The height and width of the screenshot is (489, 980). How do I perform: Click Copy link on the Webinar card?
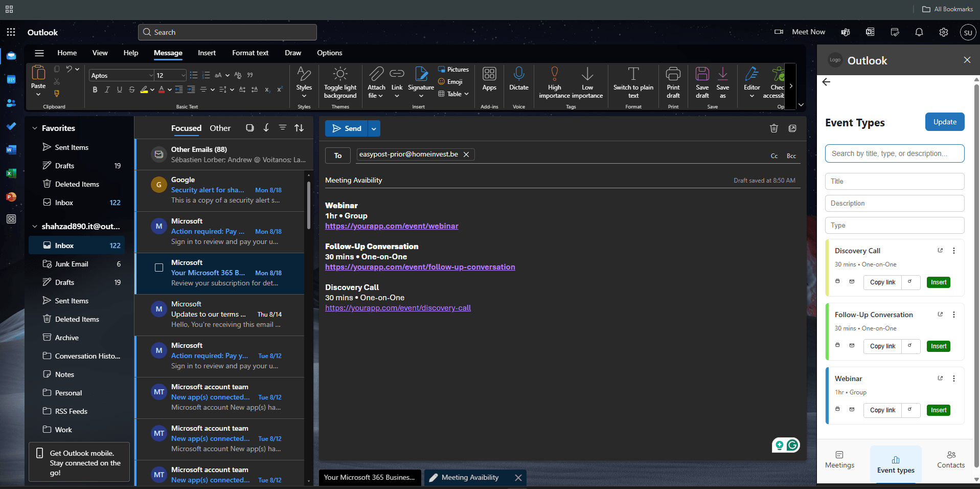coord(883,410)
